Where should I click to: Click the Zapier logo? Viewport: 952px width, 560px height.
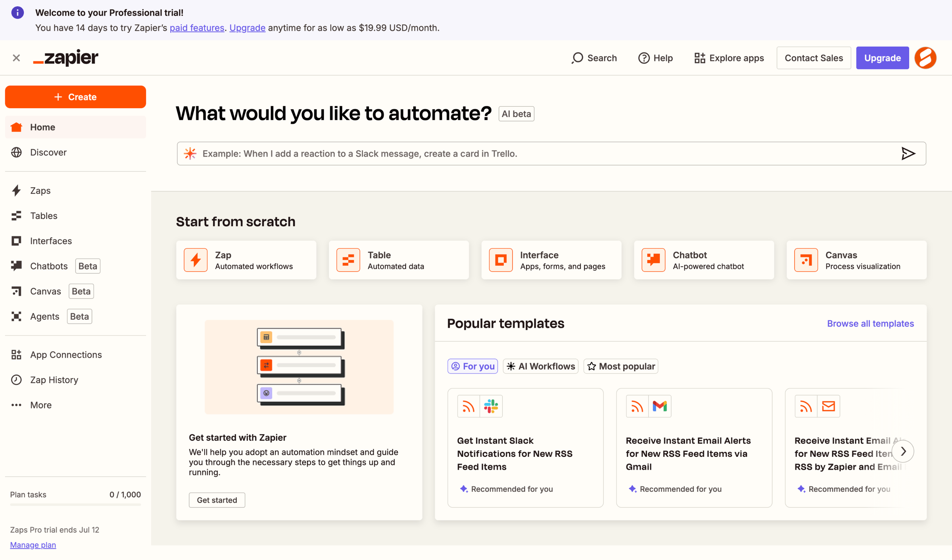click(x=65, y=58)
